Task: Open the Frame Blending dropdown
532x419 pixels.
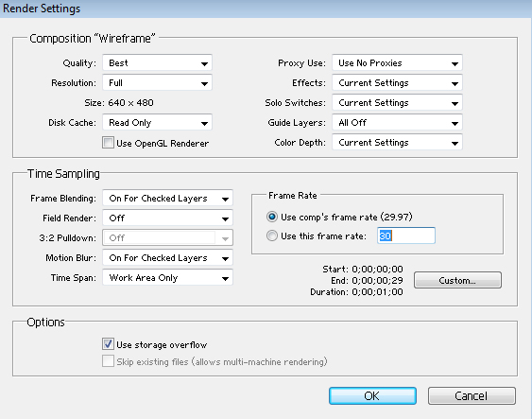Action: (x=167, y=199)
